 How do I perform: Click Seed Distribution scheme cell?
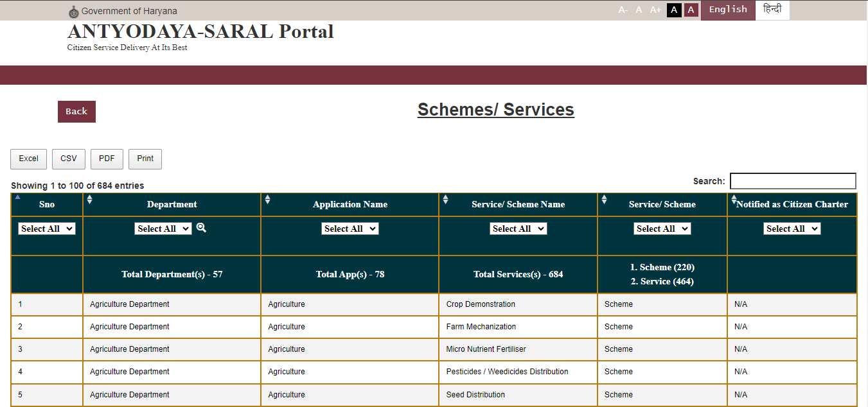[518, 395]
